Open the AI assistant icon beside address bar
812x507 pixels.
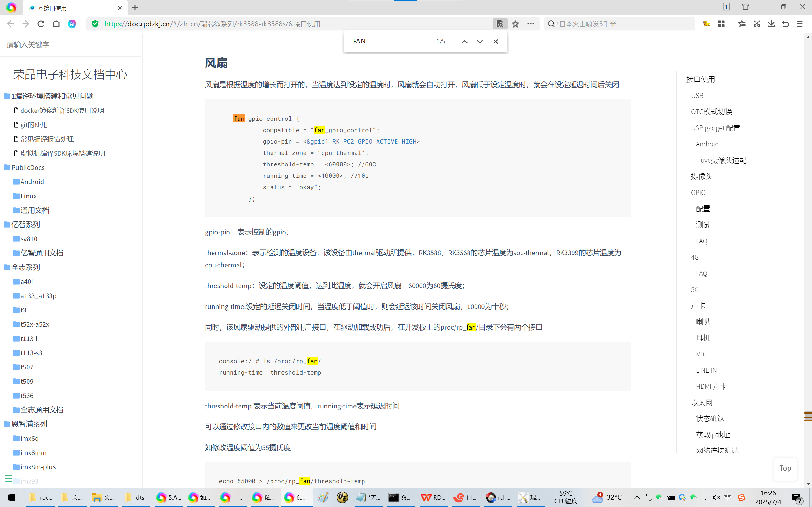pyautogui.click(x=71, y=24)
